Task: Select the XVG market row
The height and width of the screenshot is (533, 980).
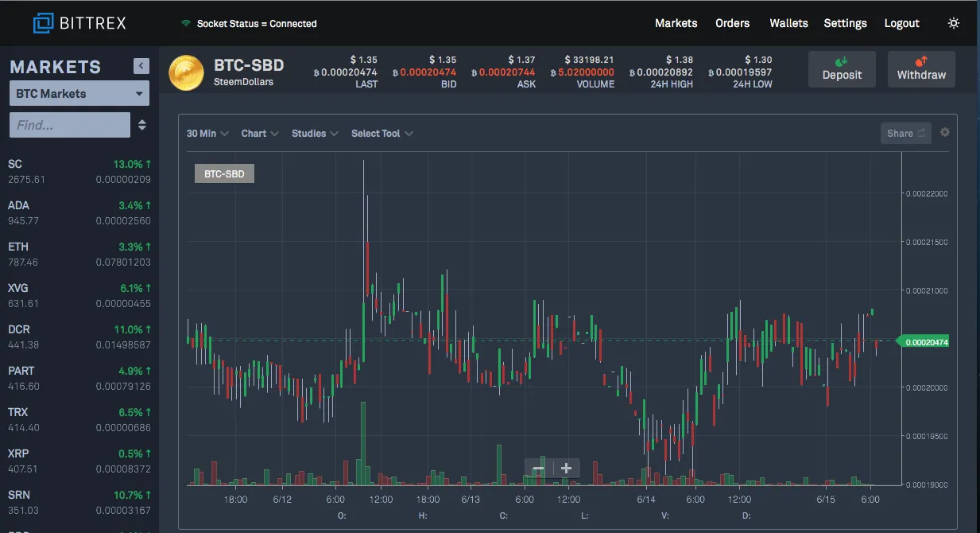Action: coord(79,295)
